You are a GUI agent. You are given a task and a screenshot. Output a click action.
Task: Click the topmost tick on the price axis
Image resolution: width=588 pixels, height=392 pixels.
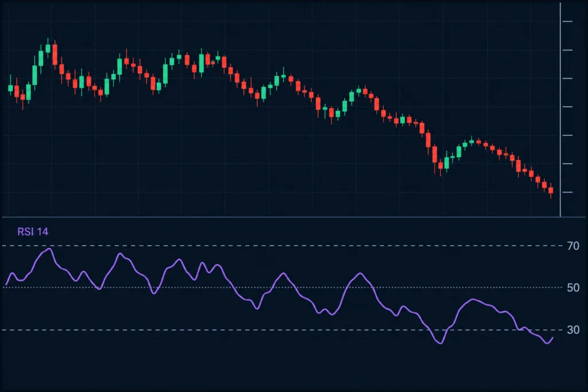pos(567,22)
